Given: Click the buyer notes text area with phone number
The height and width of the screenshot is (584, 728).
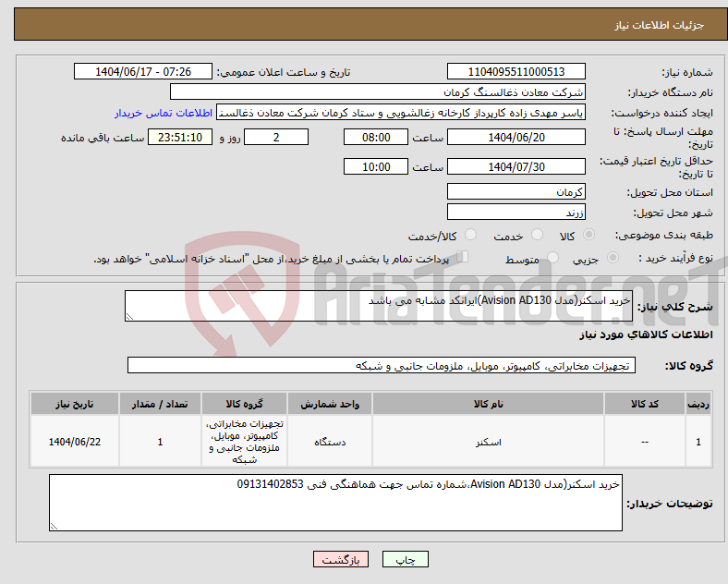Looking at the screenshot, I should click(335, 503).
